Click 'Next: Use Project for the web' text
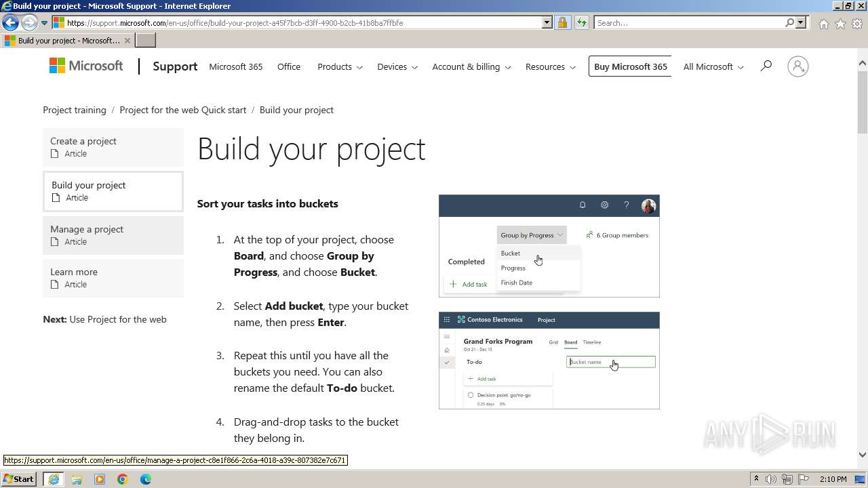This screenshot has height=488, width=868. click(x=104, y=319)
